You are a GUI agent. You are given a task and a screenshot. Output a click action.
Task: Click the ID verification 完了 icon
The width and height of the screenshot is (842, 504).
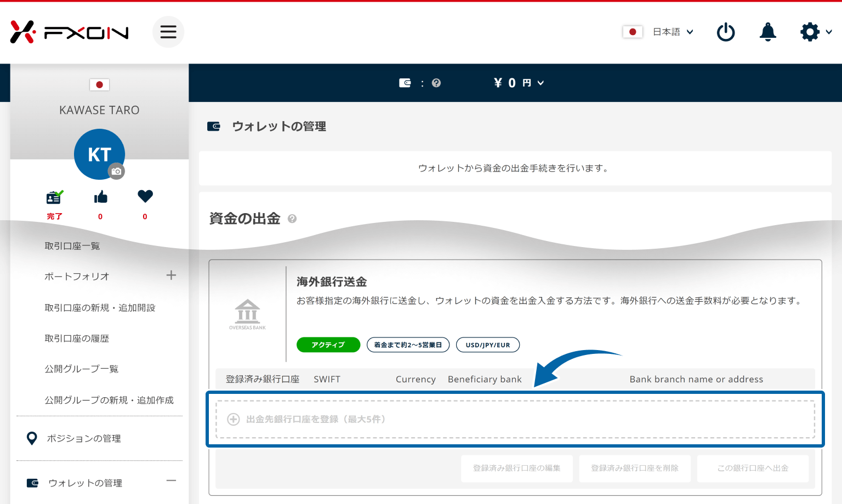(x=54, y=197)
